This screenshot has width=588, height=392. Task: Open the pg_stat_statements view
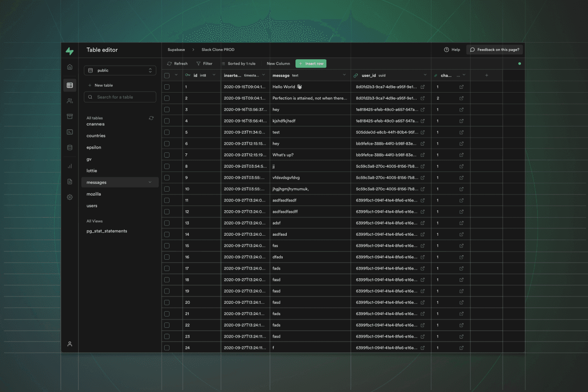(107, 231)
